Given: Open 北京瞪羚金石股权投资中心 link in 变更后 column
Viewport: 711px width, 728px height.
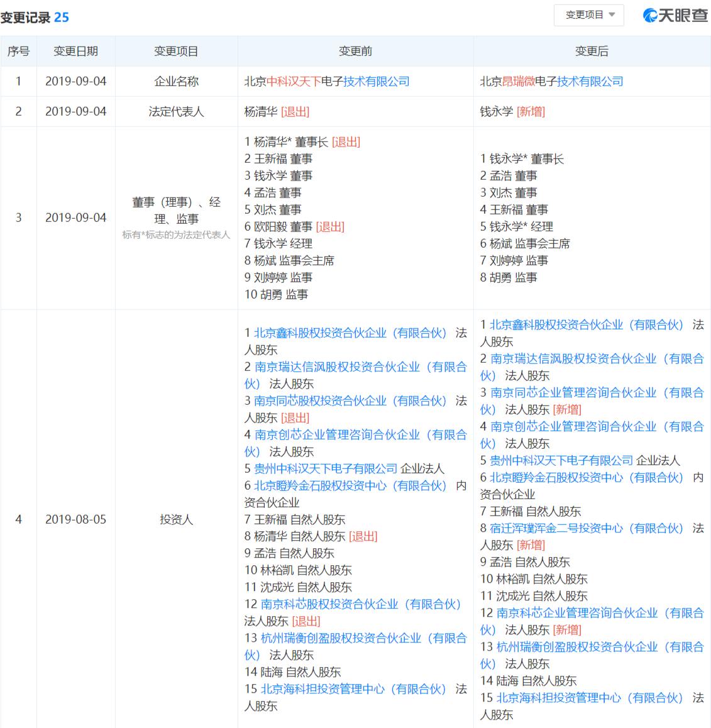Looking at the screenshot, I should [586, 477].
